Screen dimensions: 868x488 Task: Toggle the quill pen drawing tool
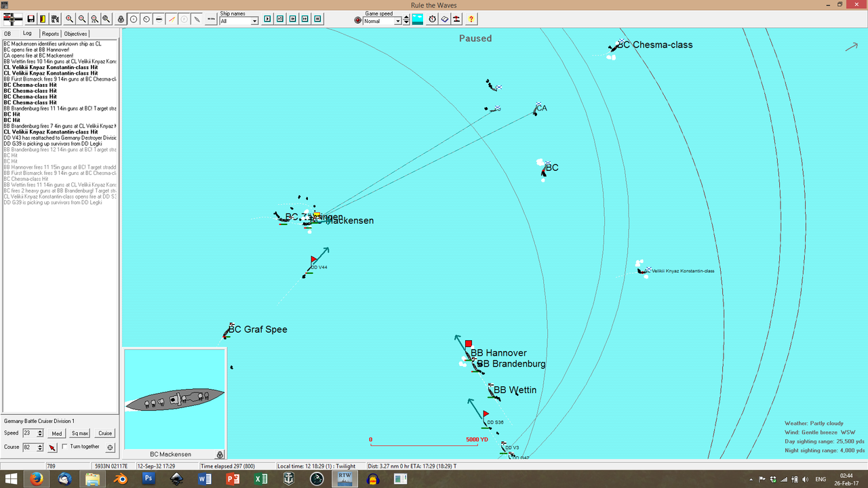click(x=197, y=19)
